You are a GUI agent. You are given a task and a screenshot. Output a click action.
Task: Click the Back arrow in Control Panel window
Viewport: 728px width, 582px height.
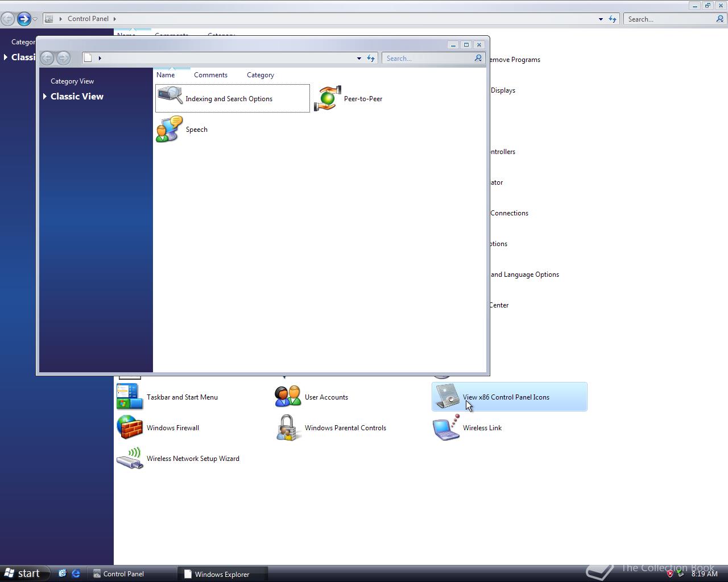point(7,19)
